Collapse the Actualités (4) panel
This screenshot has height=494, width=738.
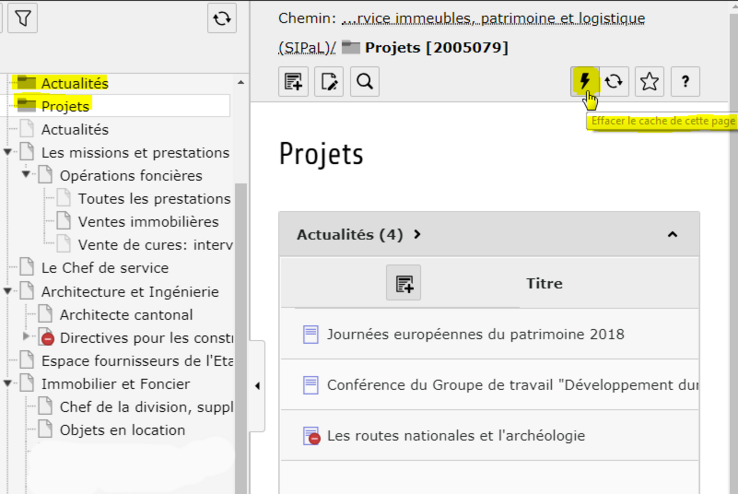(672, 235)
